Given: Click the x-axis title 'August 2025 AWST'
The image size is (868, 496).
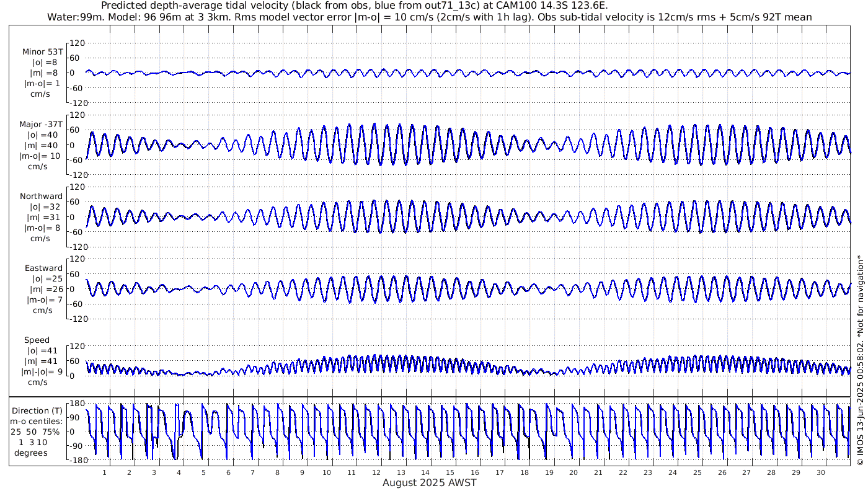Looking at the screenshot, I should pyautogui.click(x=430, y=482).
